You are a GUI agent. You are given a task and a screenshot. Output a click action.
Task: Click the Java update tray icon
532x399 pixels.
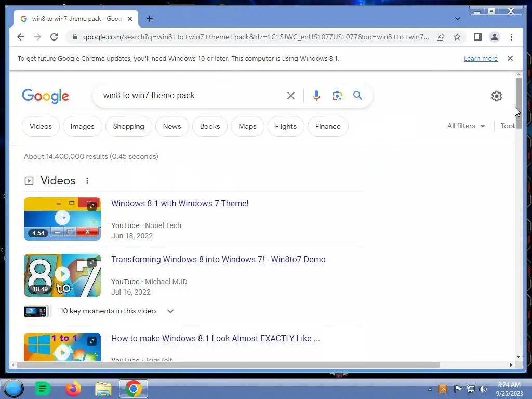tap(443, 389)
